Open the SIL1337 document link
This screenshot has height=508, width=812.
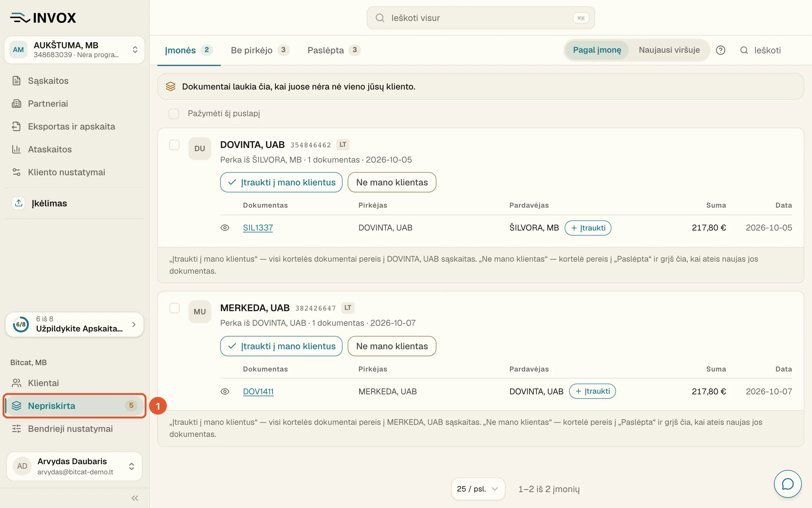pos(258,228)
